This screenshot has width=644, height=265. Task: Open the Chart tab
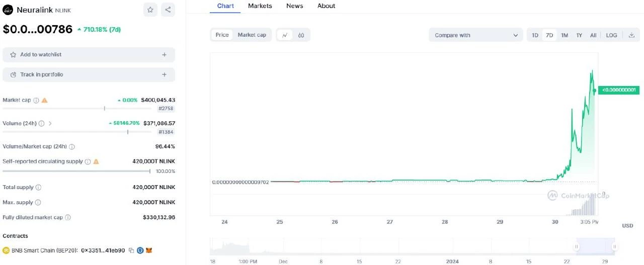[225, 6]
